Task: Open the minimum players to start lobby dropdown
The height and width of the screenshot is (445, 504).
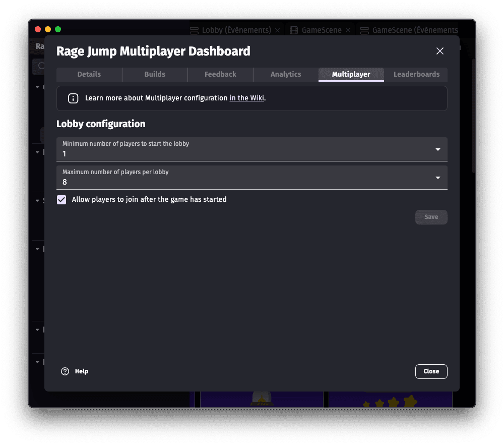Action: point(438,149)
